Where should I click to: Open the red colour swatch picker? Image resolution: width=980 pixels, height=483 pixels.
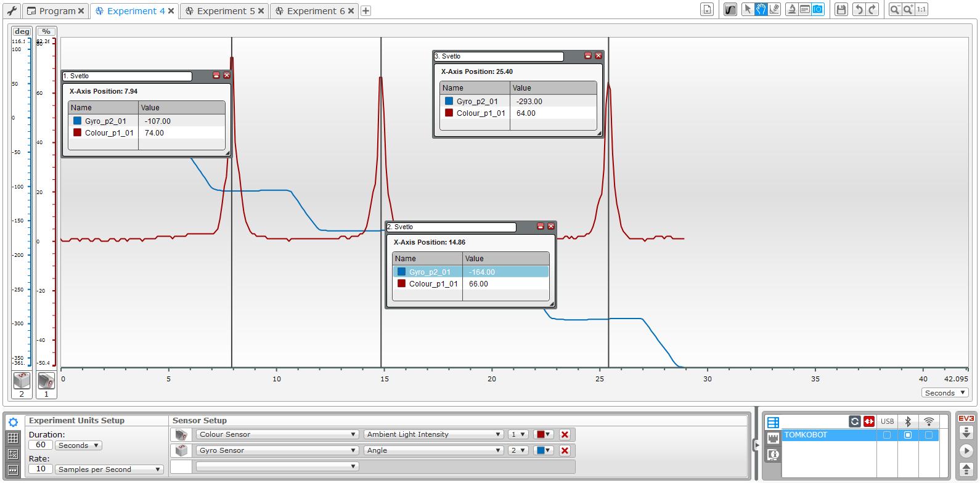pyautogui.click(x=544, y=434)
